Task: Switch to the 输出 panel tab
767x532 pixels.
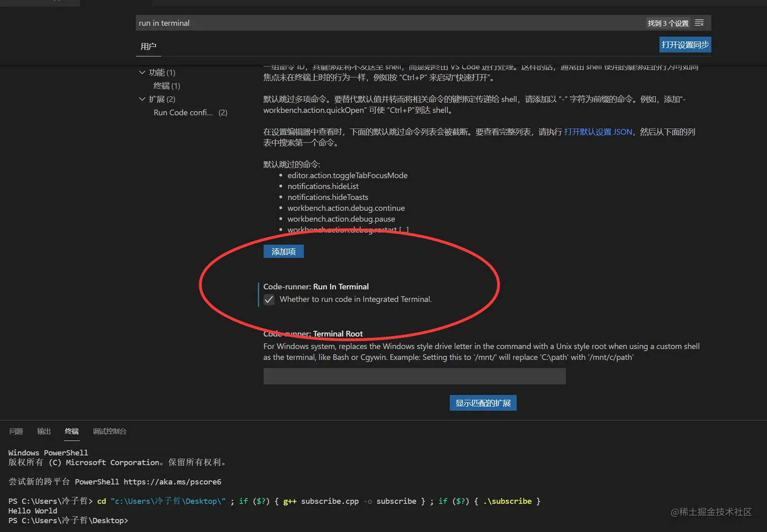Action: pyautogui.click(x=44, y=431)
